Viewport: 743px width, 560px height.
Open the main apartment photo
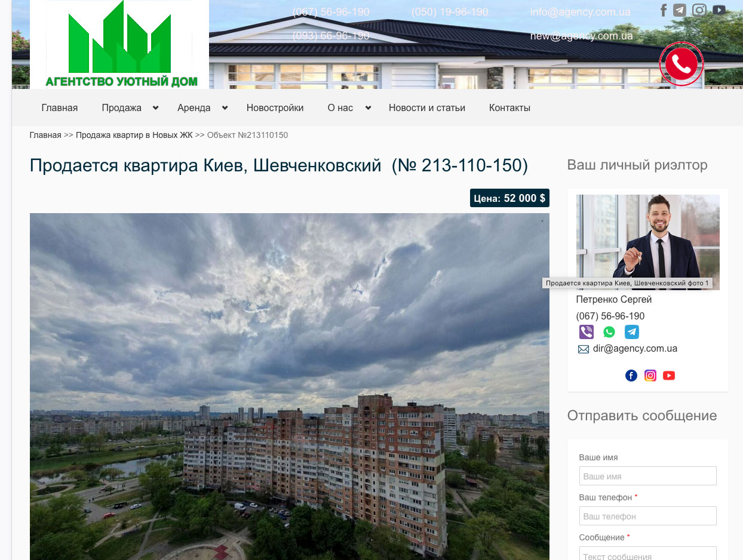[x=290, y=386]
